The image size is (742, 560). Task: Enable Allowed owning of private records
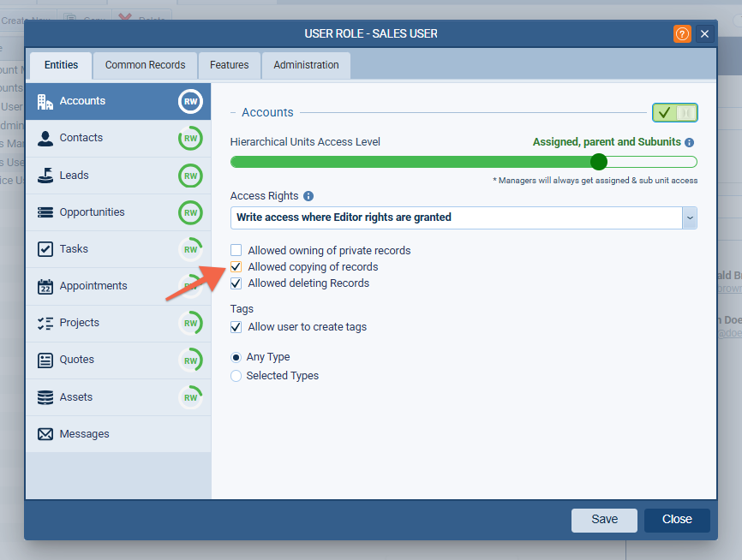click(x=236, y=251)
